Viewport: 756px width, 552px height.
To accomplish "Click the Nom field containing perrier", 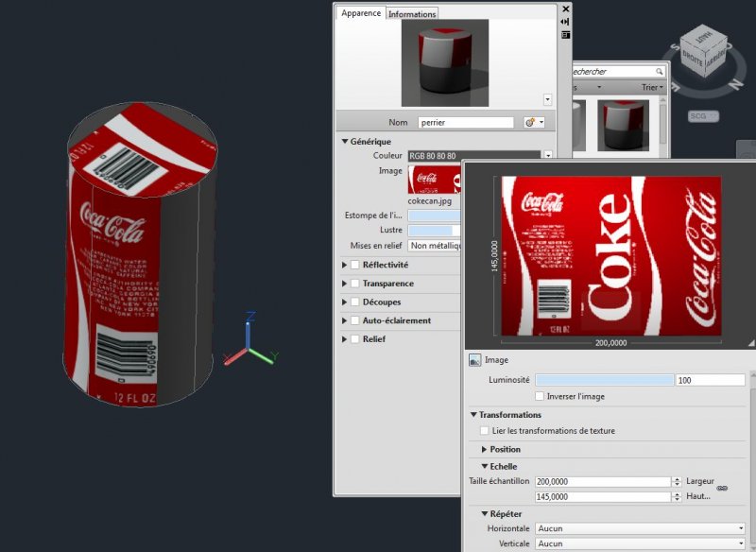I will coord(466,123).
